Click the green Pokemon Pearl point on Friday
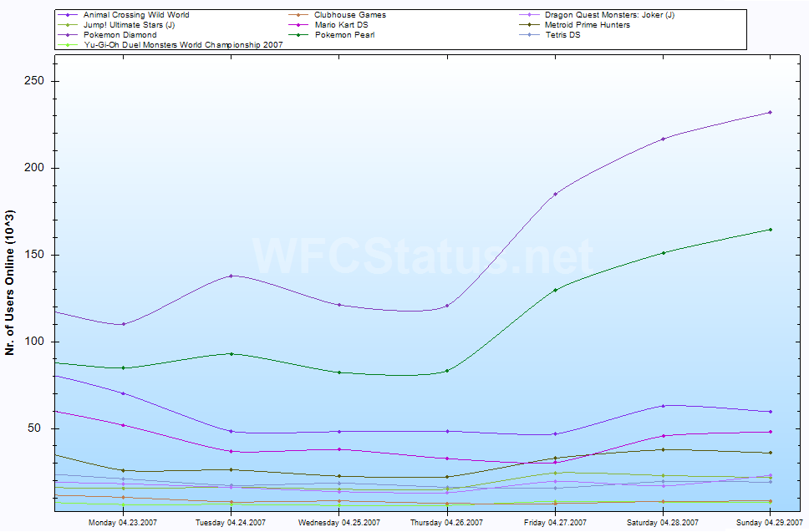This screenshot has width=809, height=532. pos(555,291)
